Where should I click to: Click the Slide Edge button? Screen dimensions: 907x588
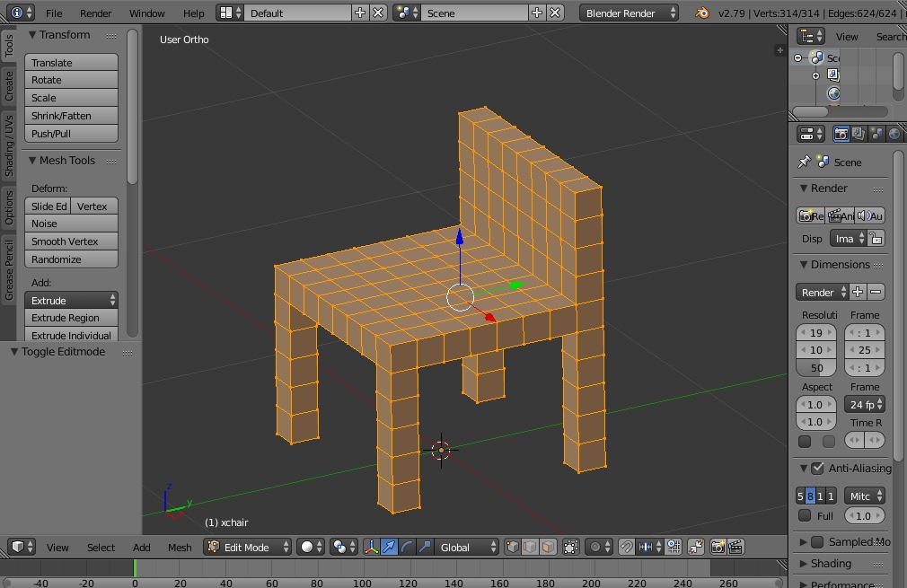pos(48,206)
